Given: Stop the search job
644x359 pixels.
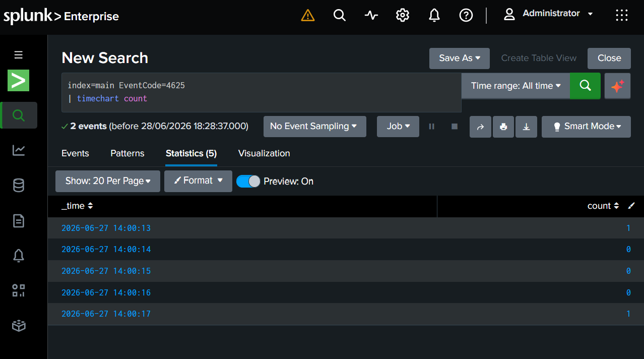Looking at the screenshot, I should pyautogui.click(x=455, y=127).
